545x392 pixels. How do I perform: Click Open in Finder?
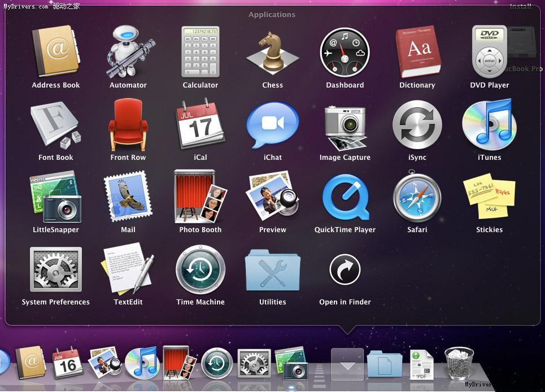pyautogui.click(x=345, y=269)
